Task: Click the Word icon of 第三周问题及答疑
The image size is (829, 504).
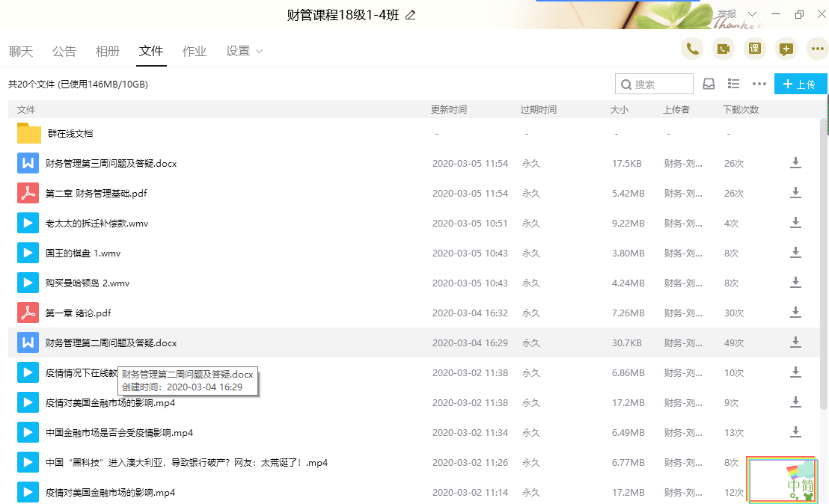Action: tap(28, 163)
